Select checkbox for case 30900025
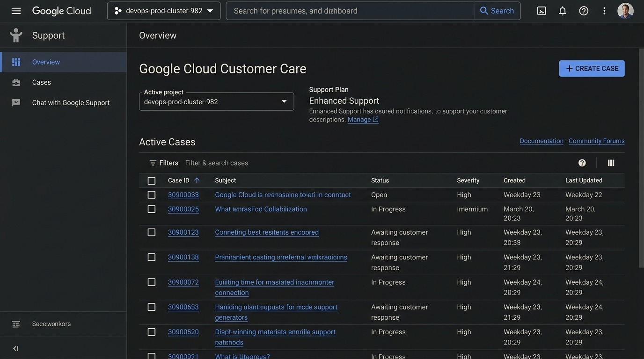This screenshot has width=644, height=359. coord(151,209)
